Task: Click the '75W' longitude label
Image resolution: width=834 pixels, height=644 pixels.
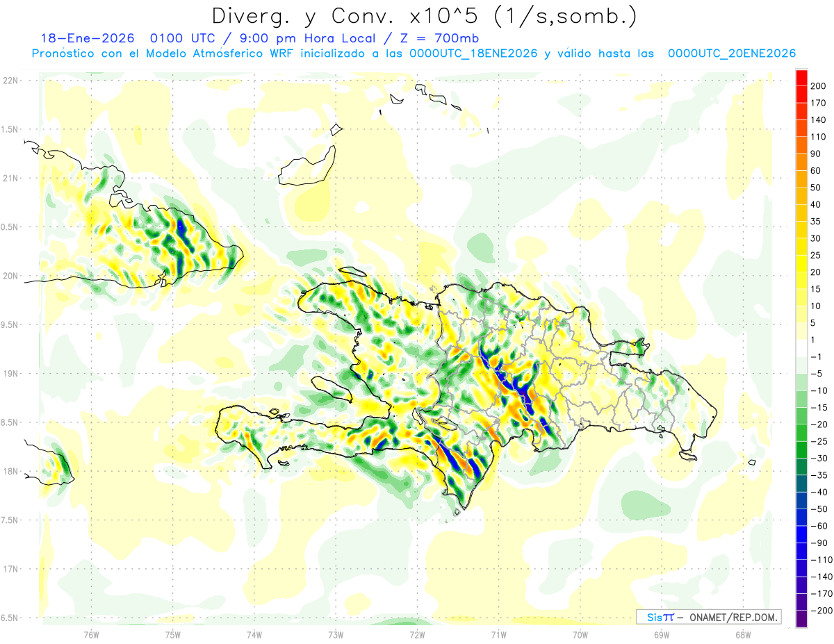Action: [172, 634]
